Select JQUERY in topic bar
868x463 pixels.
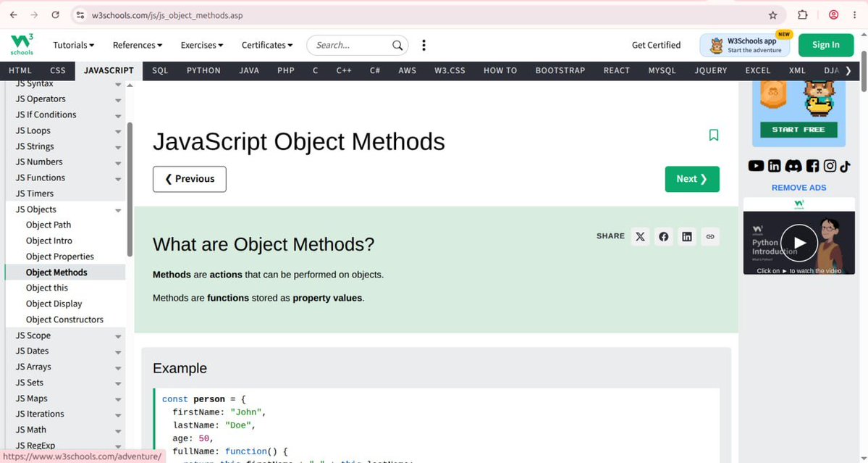tap(711, 71)
